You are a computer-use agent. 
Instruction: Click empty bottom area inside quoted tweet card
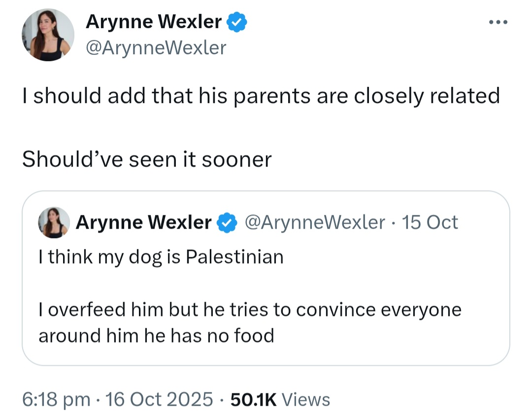(266, 356)
